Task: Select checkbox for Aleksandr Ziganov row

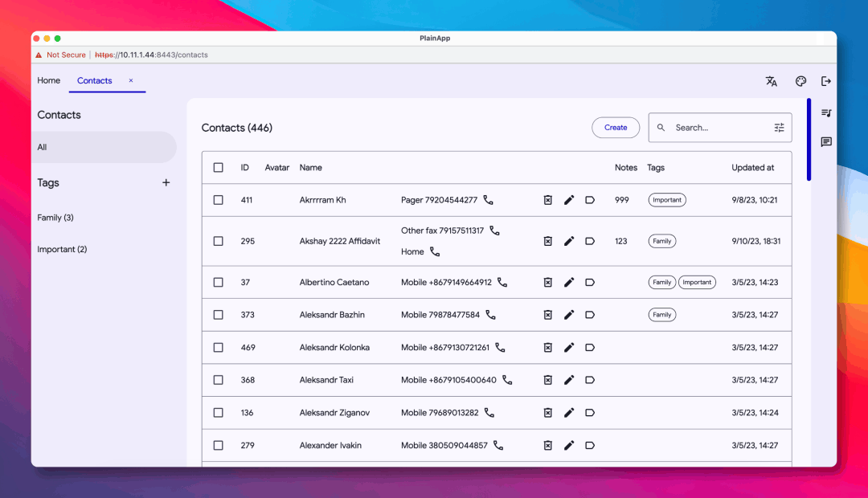Action: pyautogui.click(x=219, y=413)
